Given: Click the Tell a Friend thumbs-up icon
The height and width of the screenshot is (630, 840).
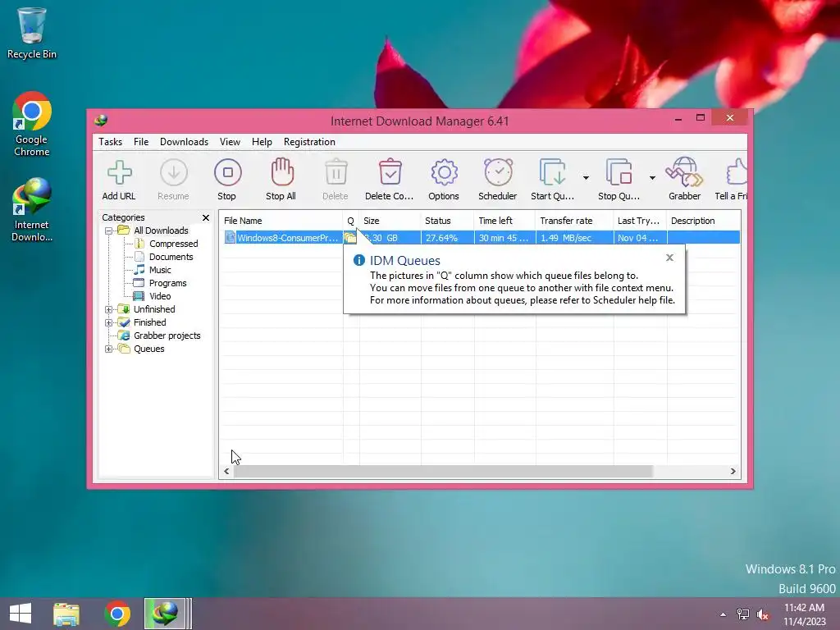Looking at the screenshot, I should coord(737,172).
